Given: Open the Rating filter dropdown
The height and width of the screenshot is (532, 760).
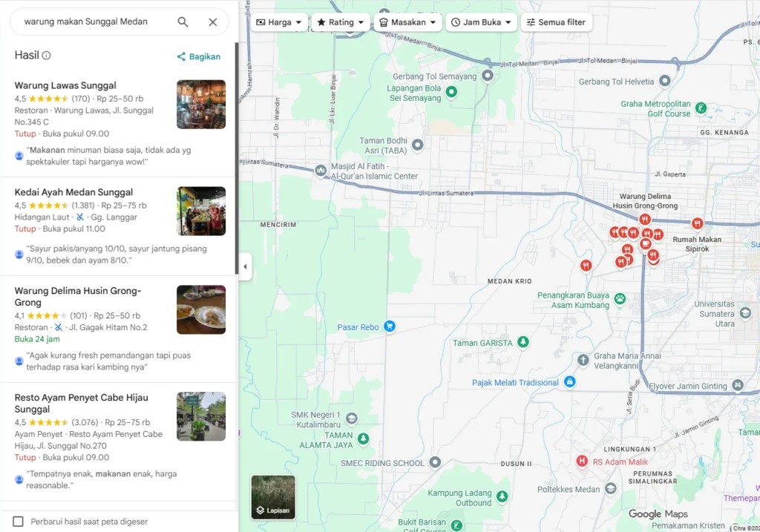Looking at the screenshot, I should coord(341,22).
